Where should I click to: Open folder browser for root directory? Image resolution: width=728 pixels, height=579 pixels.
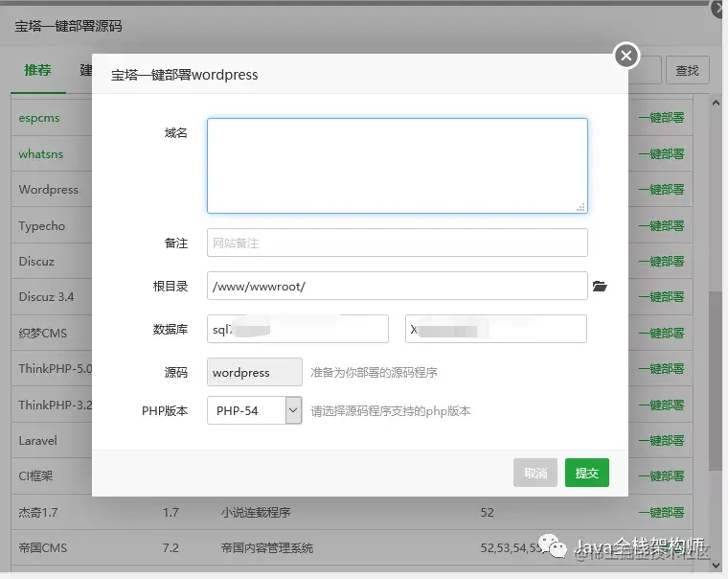coord(600,287)
